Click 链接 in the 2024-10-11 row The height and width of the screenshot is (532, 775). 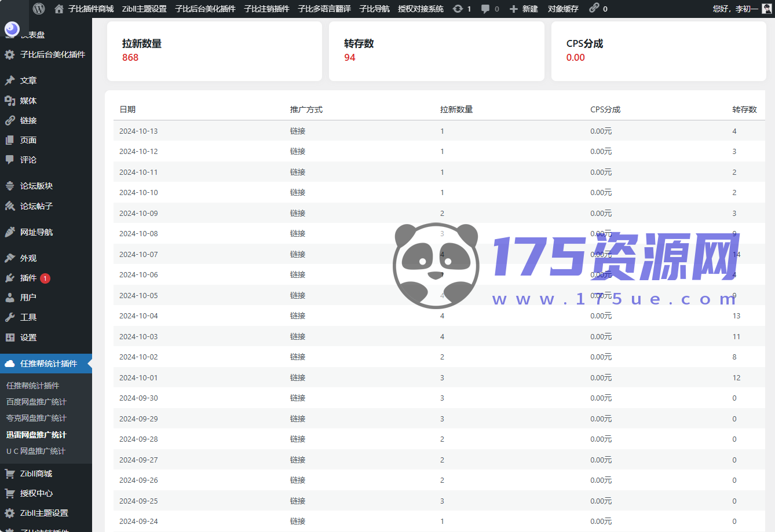point(298,173)
